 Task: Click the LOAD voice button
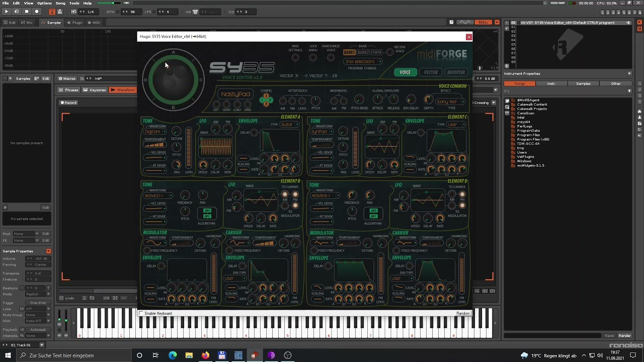237,105
